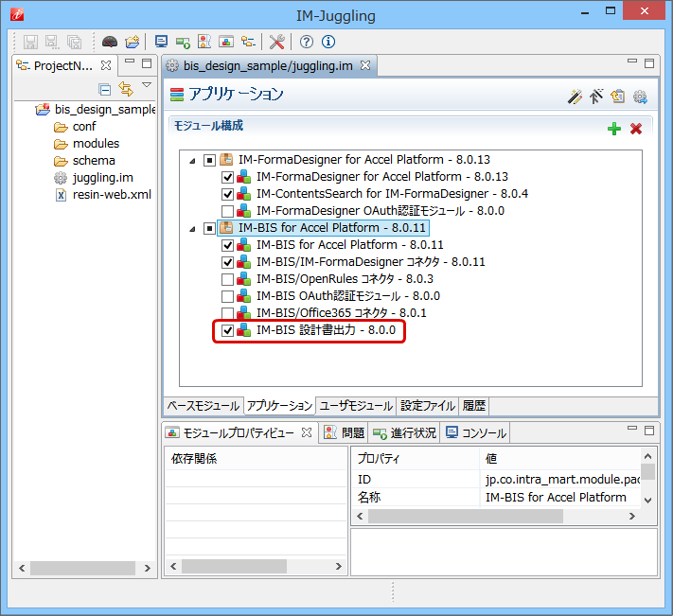Click scroll down arrow of property table
Screen dimensions: 673x616
tap(648, 501)
